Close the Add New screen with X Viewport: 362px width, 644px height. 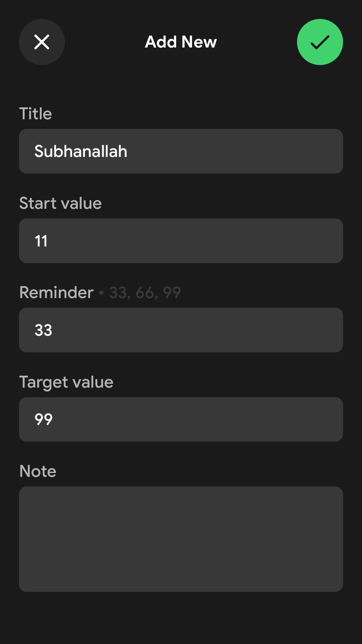tap(42, 42)
